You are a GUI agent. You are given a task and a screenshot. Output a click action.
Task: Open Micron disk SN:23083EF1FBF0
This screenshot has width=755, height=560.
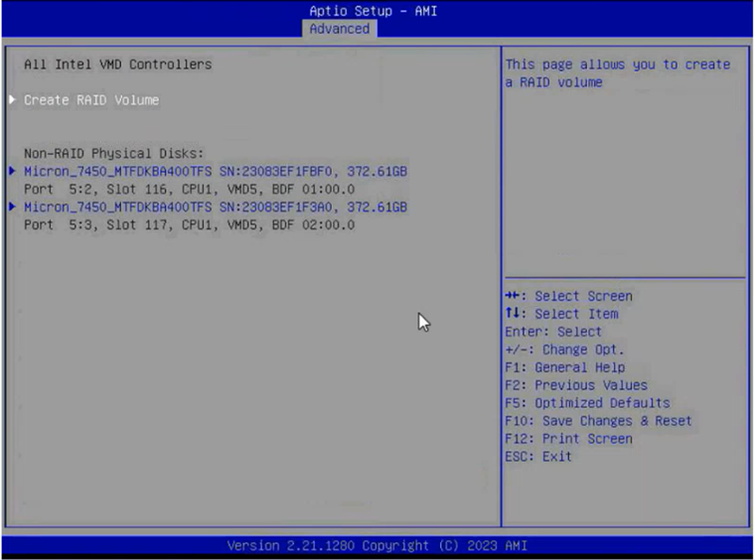[x=216, y=171]
